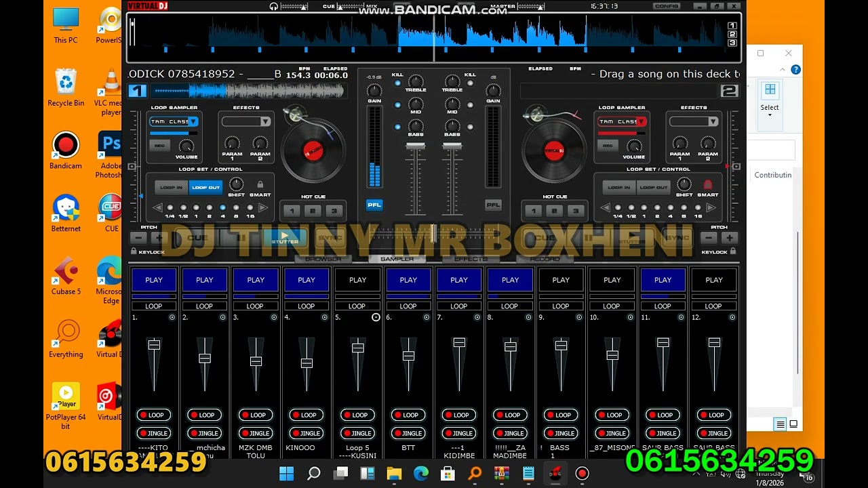Screen dimensions: 868x488
Task: Play sample 5 in sampler
Action: pos(357,280)
